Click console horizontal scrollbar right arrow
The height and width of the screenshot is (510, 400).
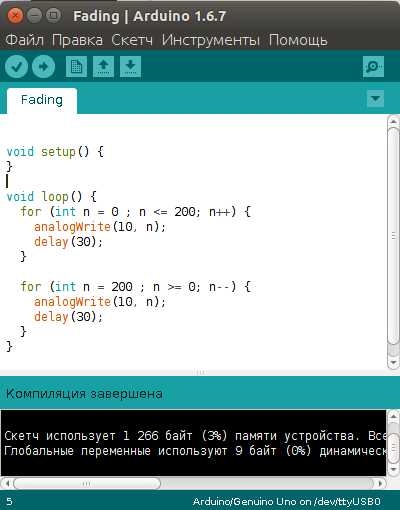tap(380, 483)
